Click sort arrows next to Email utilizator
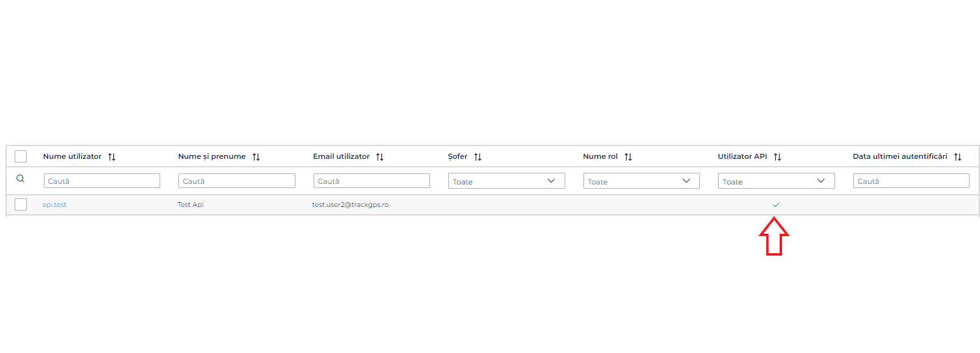This screenshot has height=353, width=980. pyautogui.click(x=379, y=157)
